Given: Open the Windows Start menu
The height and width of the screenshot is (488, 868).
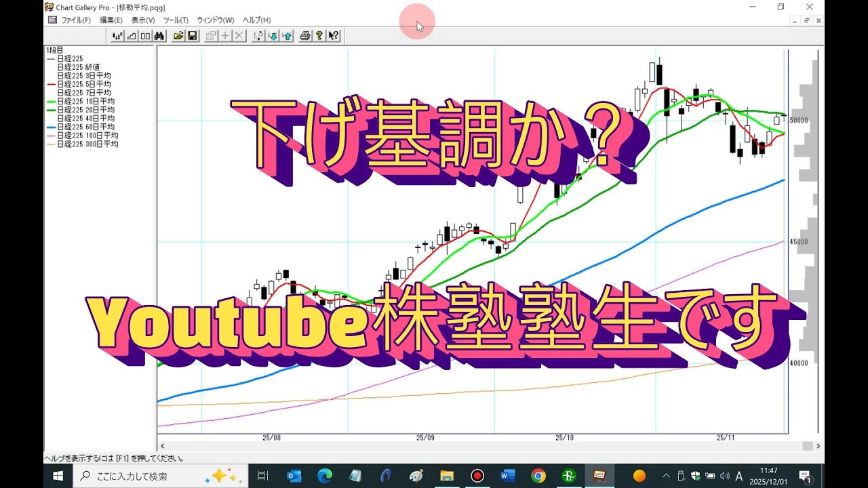Looking at the screenshot, I should pyautogui.click(x=58, y=476).
